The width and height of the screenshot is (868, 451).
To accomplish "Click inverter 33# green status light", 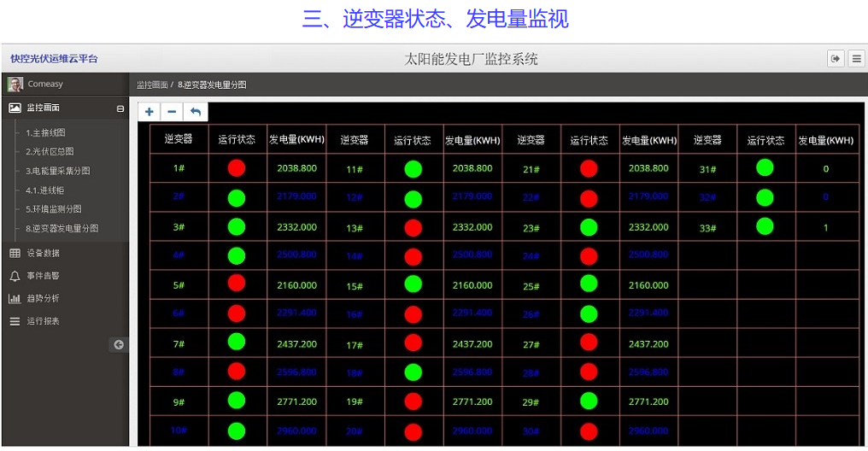I will pyautogui.click(x=765, y=225).
